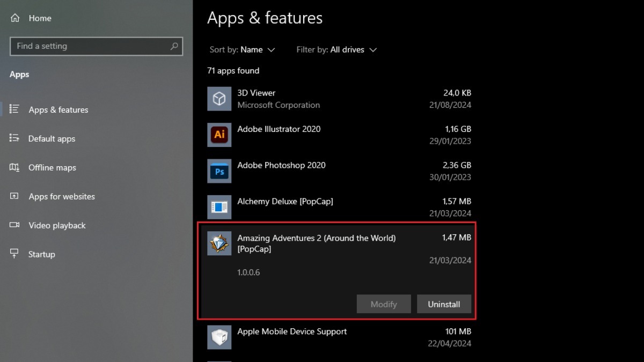Click the Adobe Illustrator 2020 icon
The height and width of the screenshot is (362, 644).
(219, 135)
